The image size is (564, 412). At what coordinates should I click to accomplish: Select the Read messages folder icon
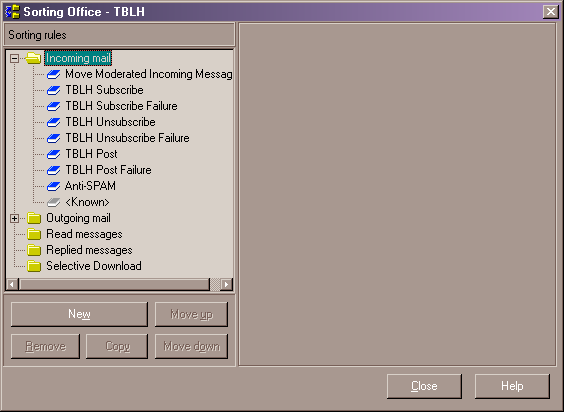[34, 234]
